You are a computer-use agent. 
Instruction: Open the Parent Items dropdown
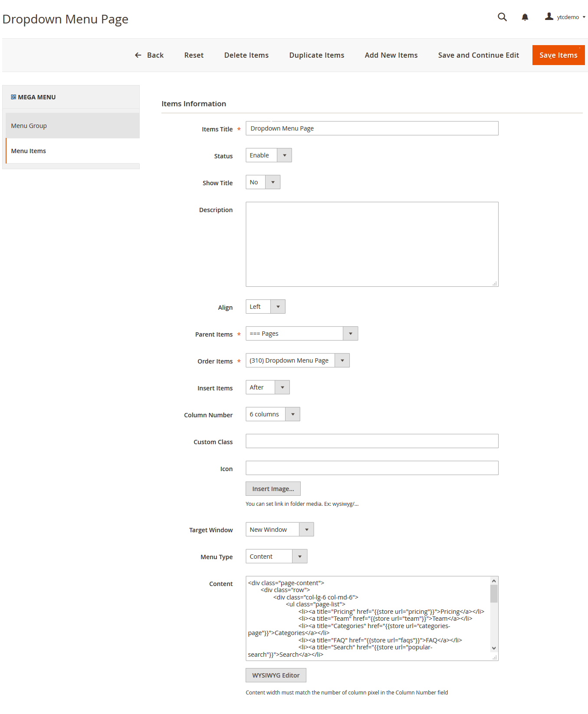tap(302, 334)
